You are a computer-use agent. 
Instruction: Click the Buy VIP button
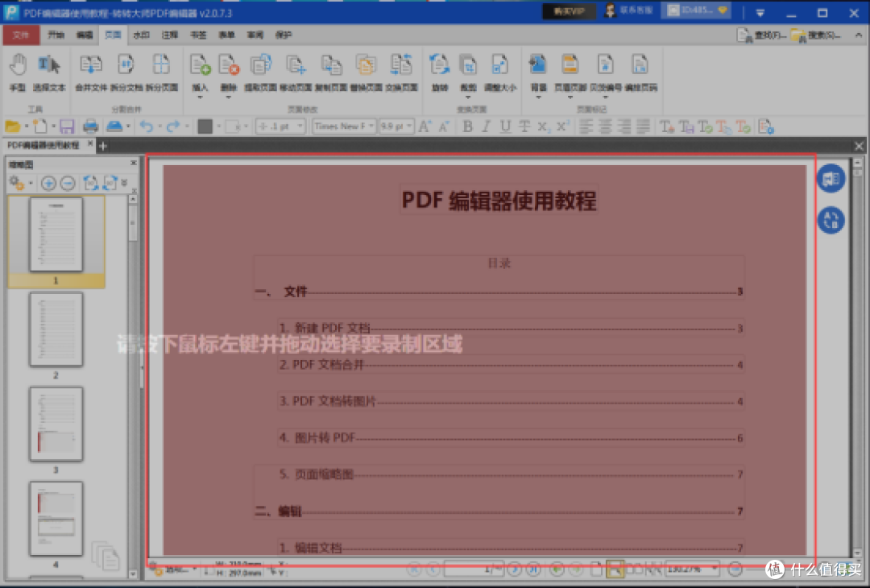570,11
